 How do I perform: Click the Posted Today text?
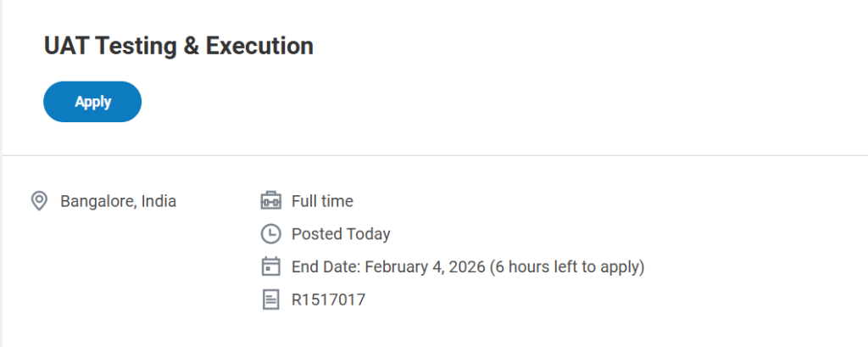pyautogui.click(x=341, y=233)
